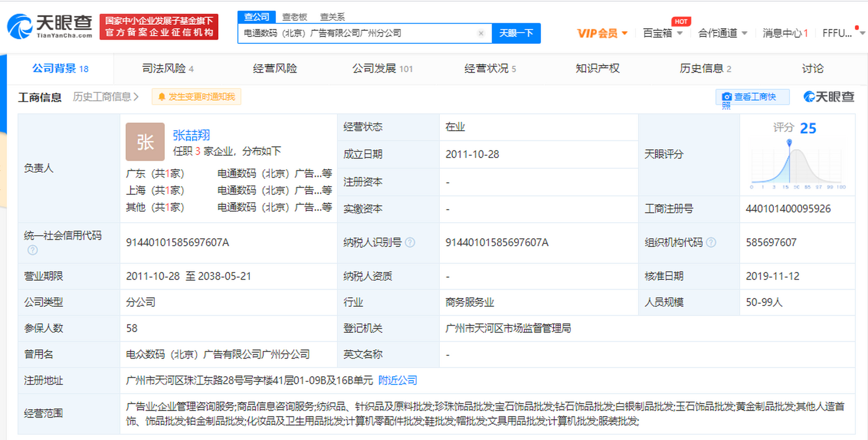Image resolution: width=868 pixels, height=440 pixels.
Task: Click the 其他（共1家）entry
Action: [x=155, y=207]
